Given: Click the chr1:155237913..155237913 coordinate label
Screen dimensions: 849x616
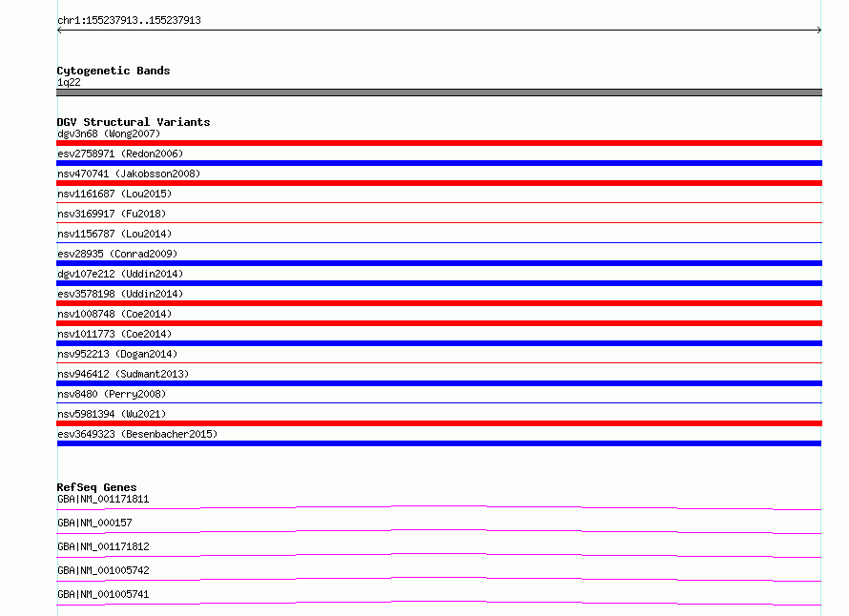Looking at the screenshot, I should pyautogui.click(x=129, y=20).
